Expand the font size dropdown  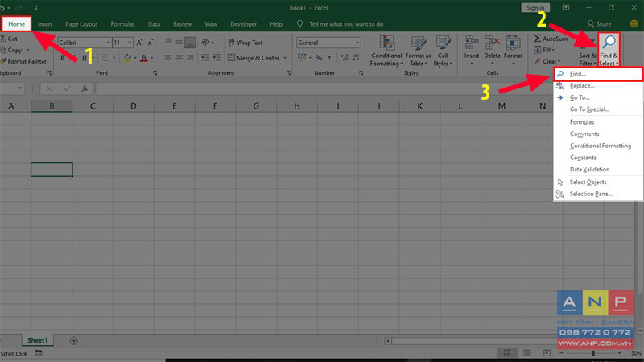(130, 43)
